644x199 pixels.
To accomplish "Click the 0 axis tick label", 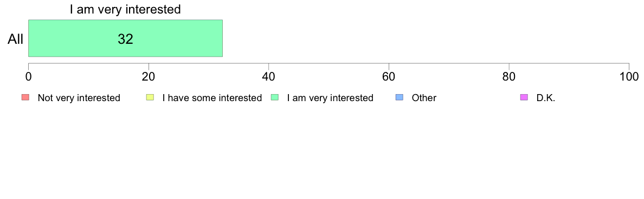I will click(28, 77).
